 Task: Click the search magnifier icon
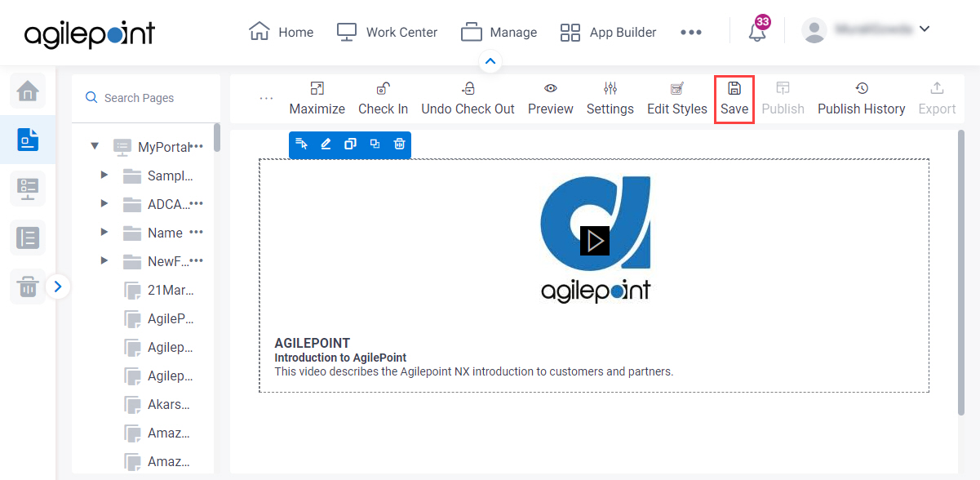click(91, 98)
